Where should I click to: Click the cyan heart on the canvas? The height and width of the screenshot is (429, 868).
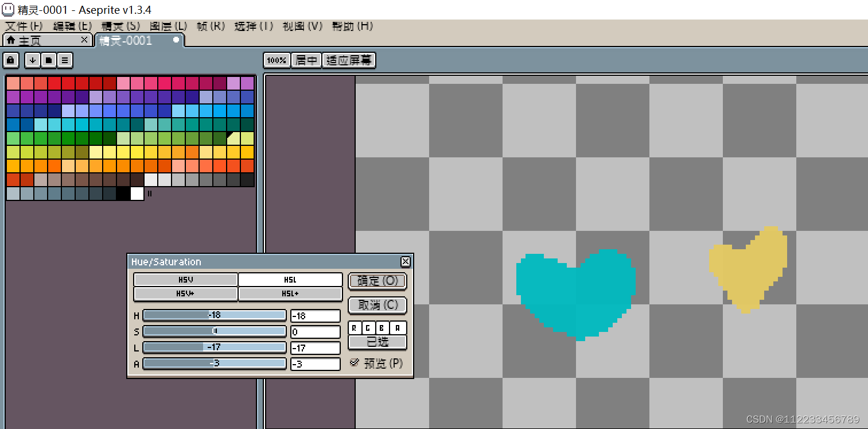click(x=575, y=294)
